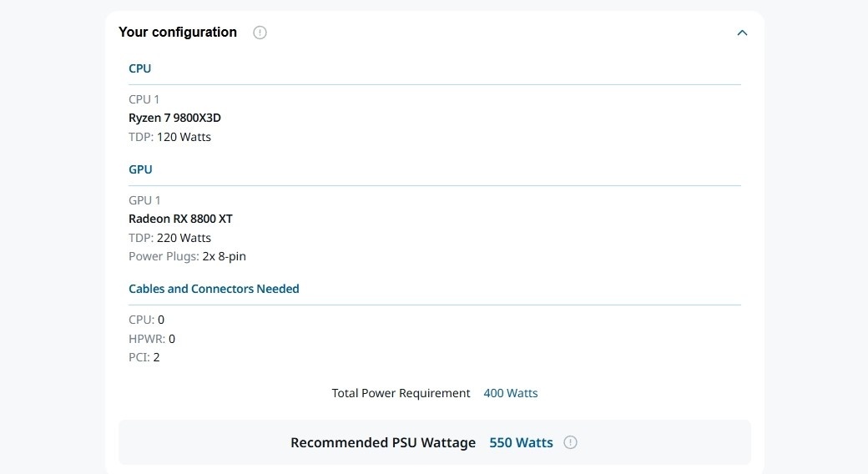Click the GPU TDP 220 Watts value
The image size is (868, 474).
coord(184,238)
